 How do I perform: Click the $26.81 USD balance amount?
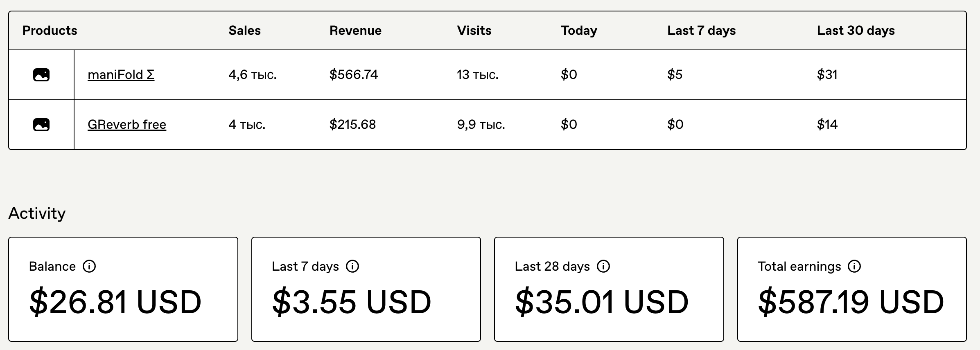tap(115, 302)
